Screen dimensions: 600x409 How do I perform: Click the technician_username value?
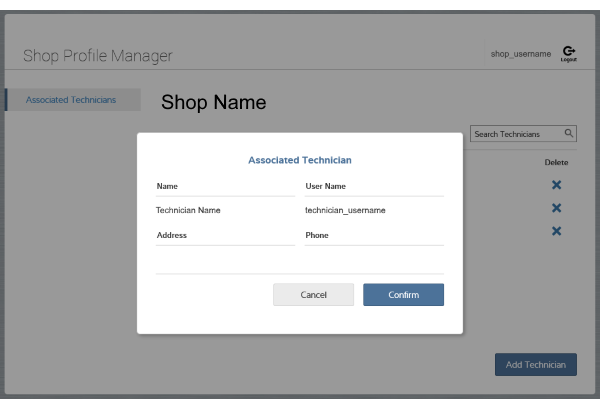click(x=345, y=211)
